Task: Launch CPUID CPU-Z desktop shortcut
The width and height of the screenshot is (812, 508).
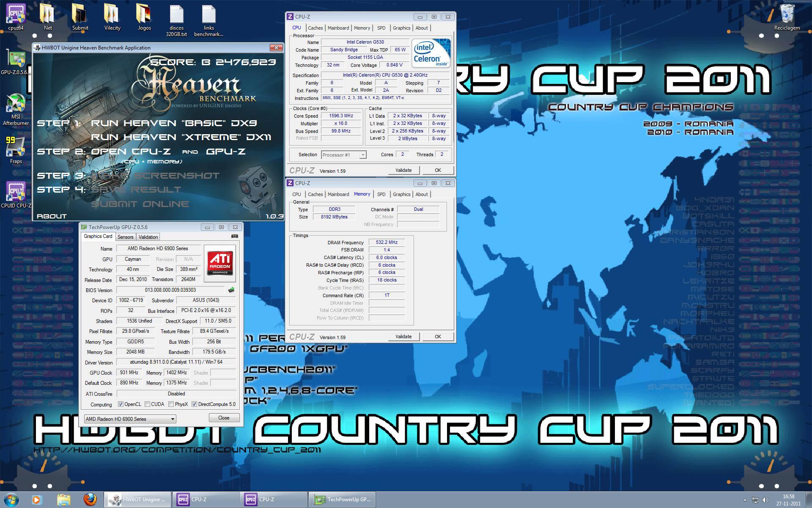Action: click(x=16, y=195)
